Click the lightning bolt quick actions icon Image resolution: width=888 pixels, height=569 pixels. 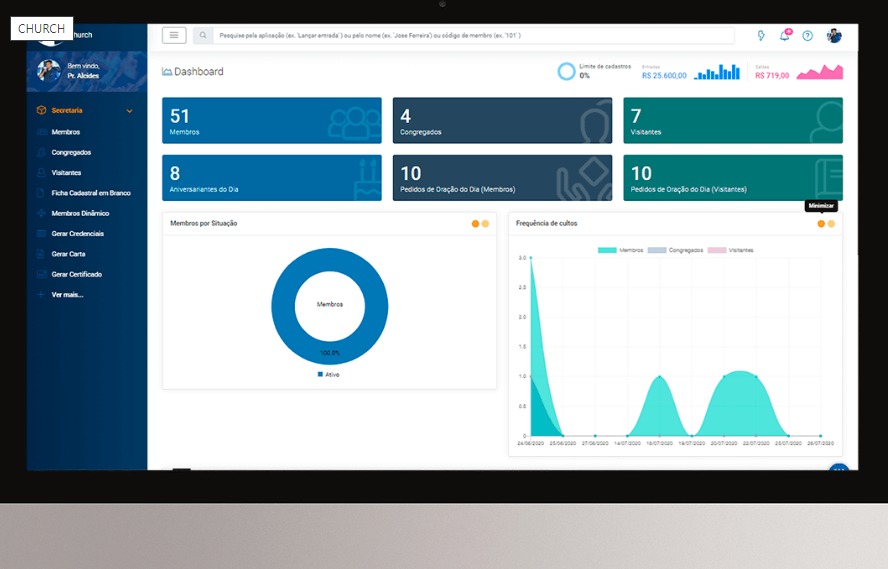[761, 36]
